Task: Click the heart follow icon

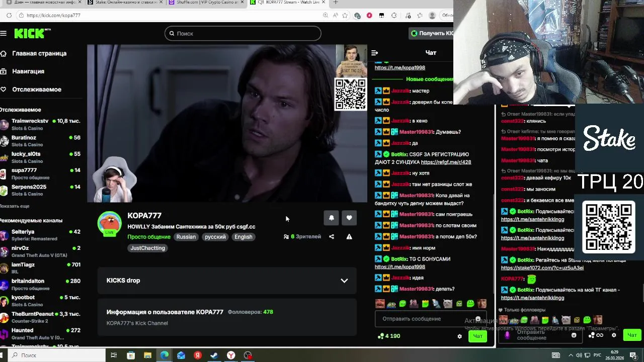Action: [x=349, y=218]
